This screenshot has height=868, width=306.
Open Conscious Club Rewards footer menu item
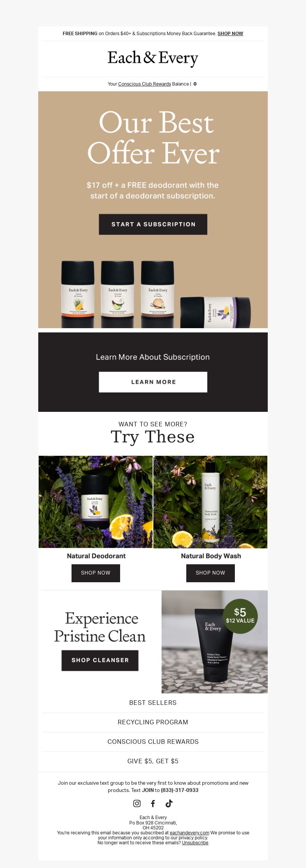(153, 742)
